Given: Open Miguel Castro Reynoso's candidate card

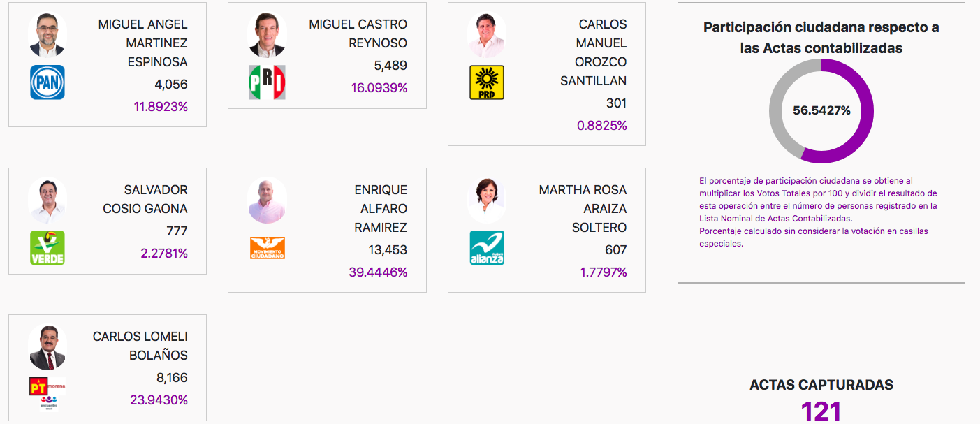Looking at the screenshot, I should (327, 55).
